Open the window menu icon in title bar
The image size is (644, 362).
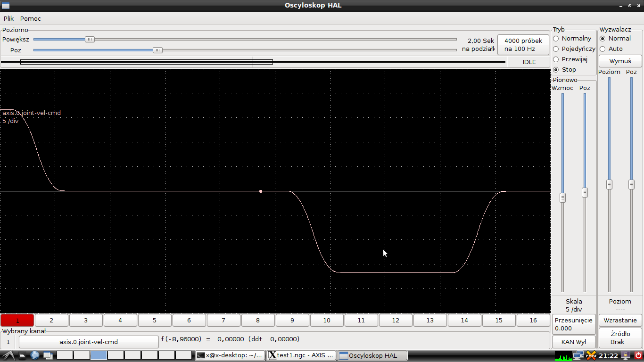point(6,5)
